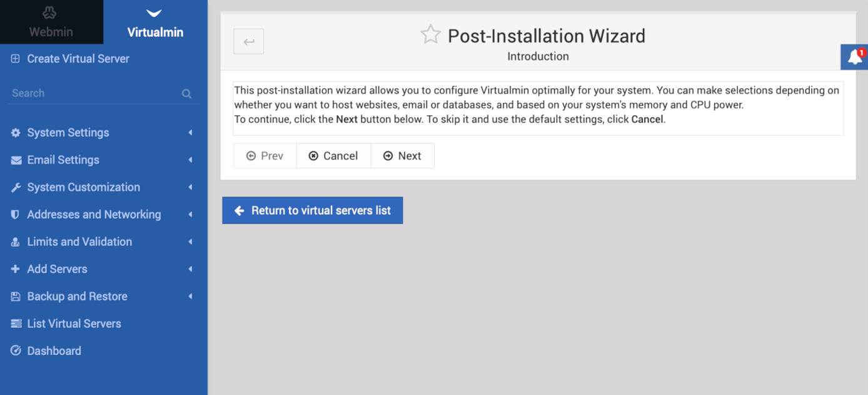Expand the Add Servers section
The image size is (868, 395).
[x=189, y=269]
